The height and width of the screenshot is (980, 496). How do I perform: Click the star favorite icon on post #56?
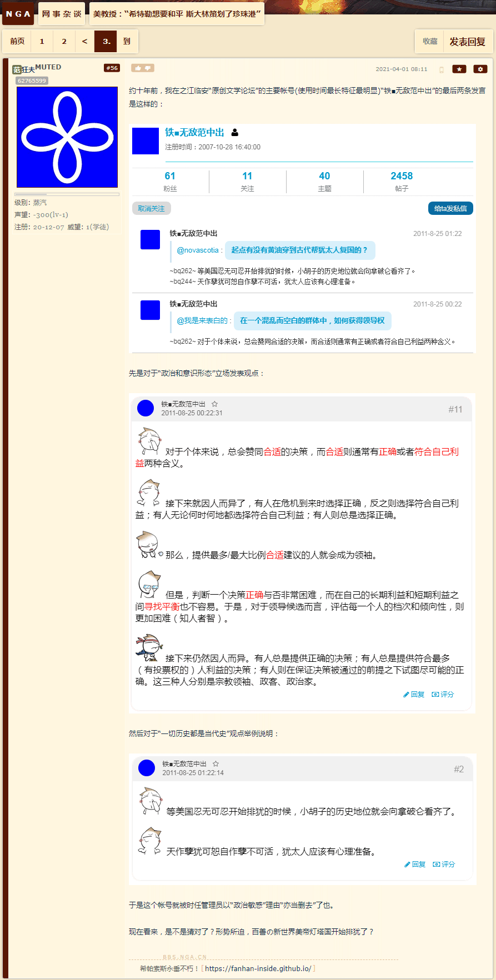tap(459, 69)
